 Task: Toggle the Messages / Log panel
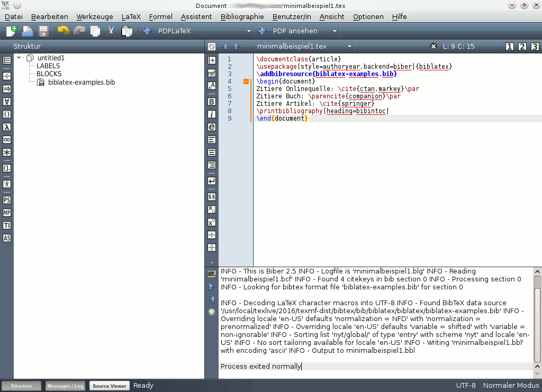[x=65, y=386]
